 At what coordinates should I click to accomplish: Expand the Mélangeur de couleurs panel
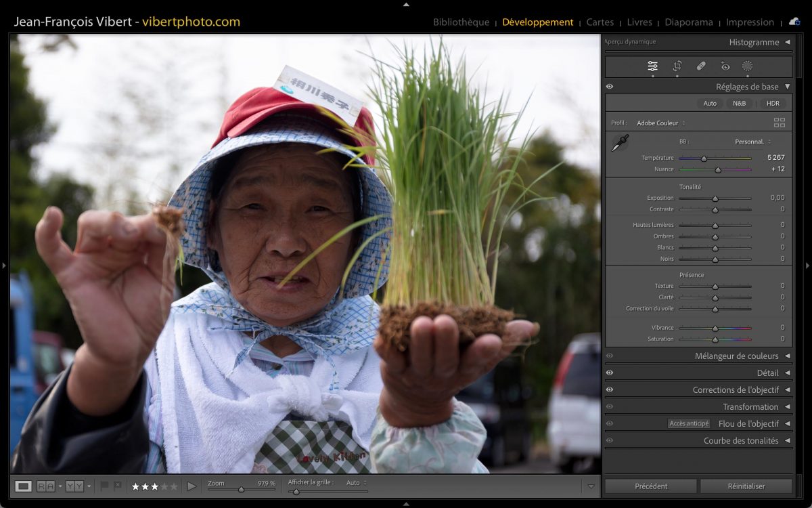(x=736, y=356)
